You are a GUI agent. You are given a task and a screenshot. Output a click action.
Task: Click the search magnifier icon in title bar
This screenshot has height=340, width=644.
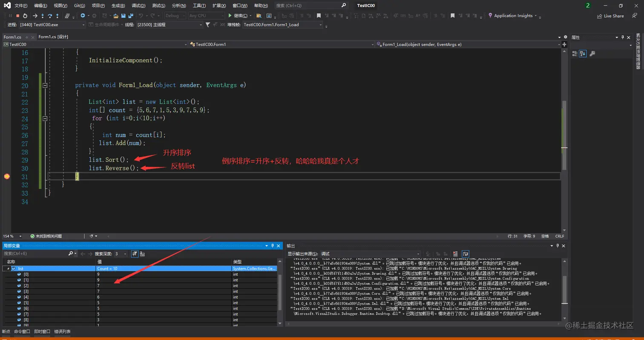344,6
